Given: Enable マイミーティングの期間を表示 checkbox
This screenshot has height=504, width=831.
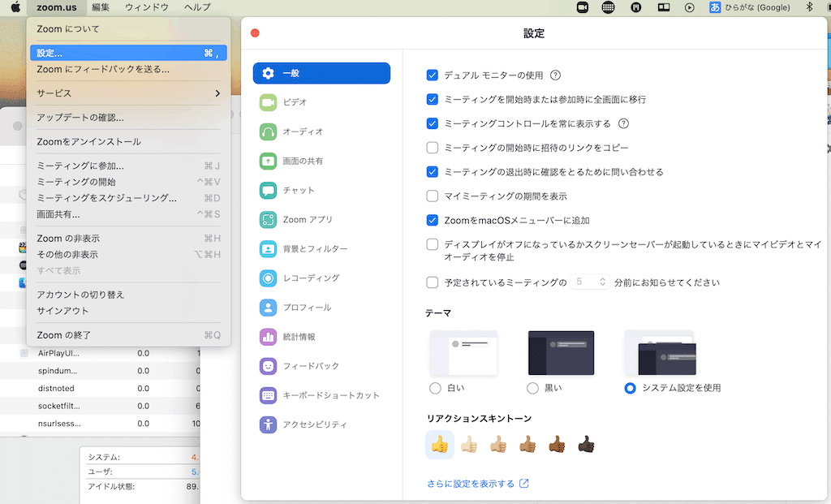Looking at the screenshot, I should 433,196.
